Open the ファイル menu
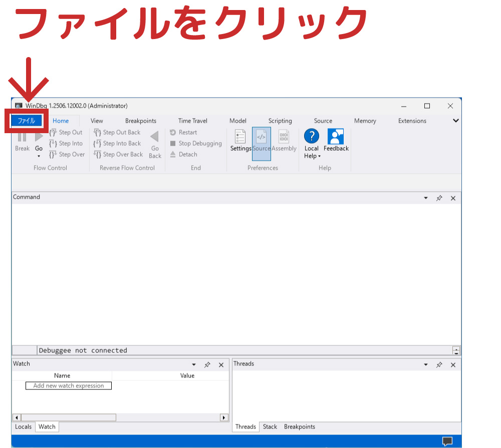The width and height of the screenshot is (501, 448). click(26, 121)
